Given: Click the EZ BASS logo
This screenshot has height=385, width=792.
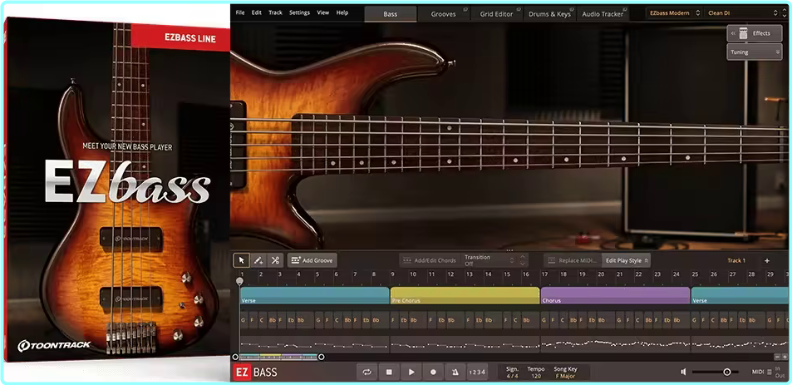Looking at the screenshot, I should click(256, 373).
